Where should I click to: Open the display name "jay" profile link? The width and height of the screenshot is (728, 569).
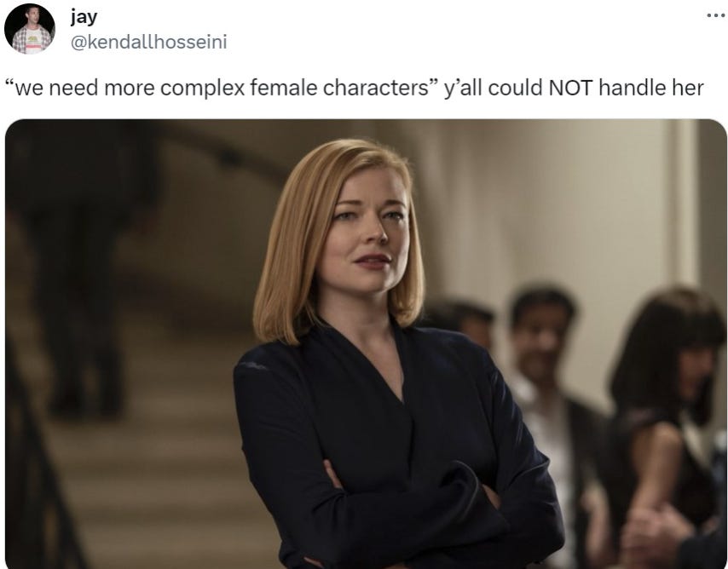pyautogui.click(x=84, y=17)
